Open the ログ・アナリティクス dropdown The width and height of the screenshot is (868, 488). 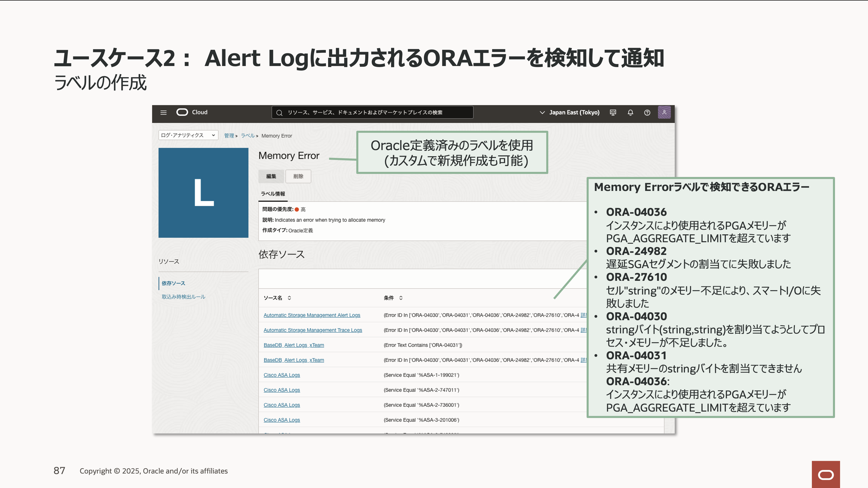(x=188, y=135)
